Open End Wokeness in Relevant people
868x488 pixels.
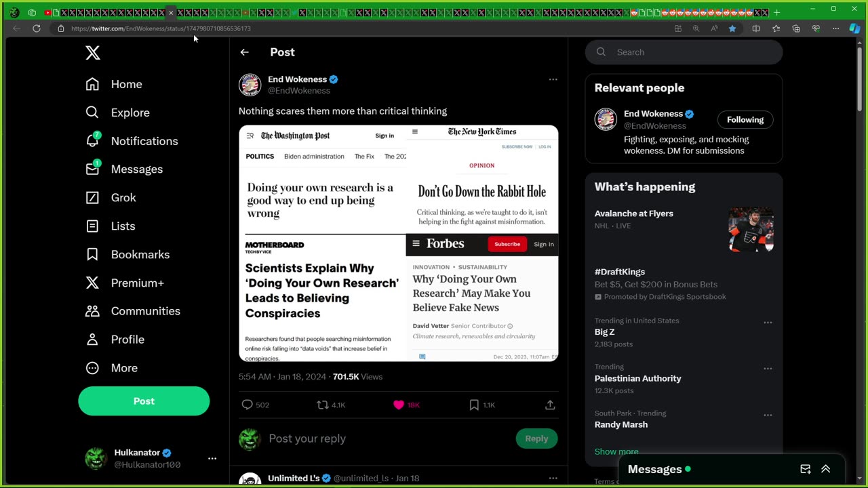[654, 114]
